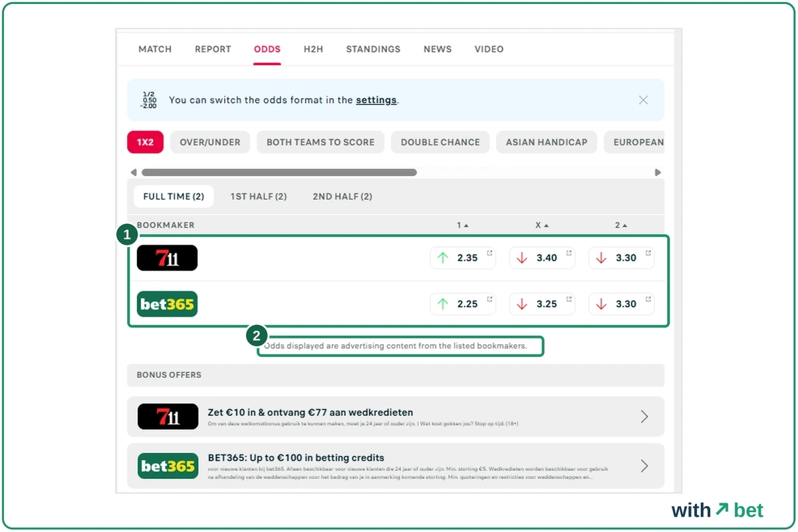Click red down arrow beside 3.40
798x532 pixels.
[522, 258]
